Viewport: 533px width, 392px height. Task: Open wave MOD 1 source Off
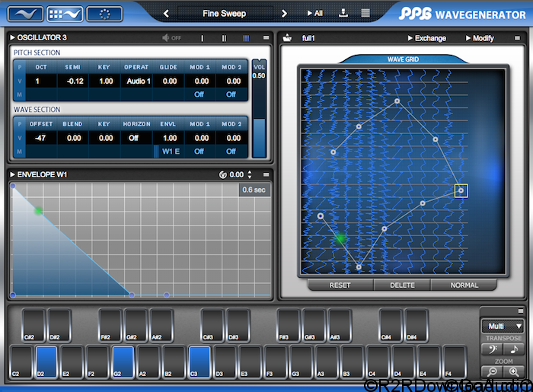coord(199,151)
